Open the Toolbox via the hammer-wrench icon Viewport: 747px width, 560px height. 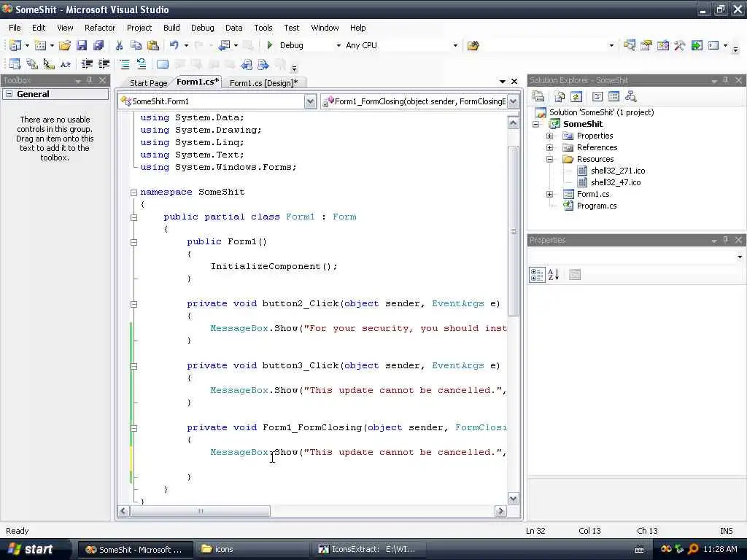[679, 45]
